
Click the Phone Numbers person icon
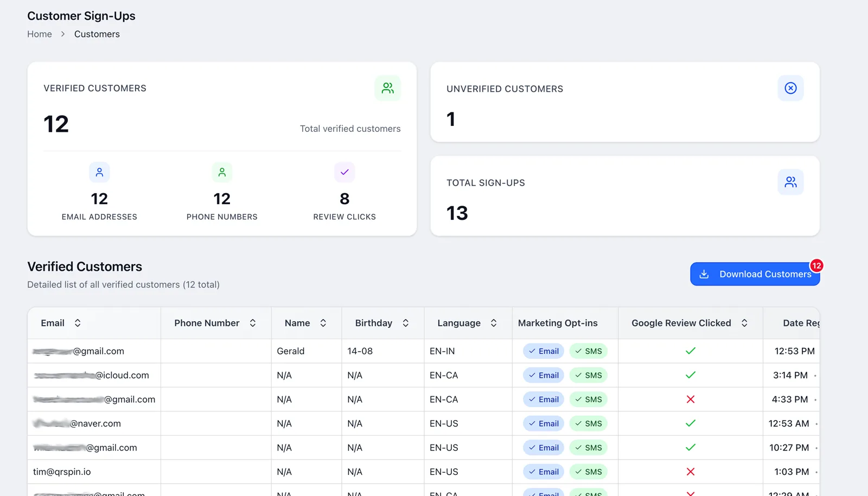click(222, 173)
